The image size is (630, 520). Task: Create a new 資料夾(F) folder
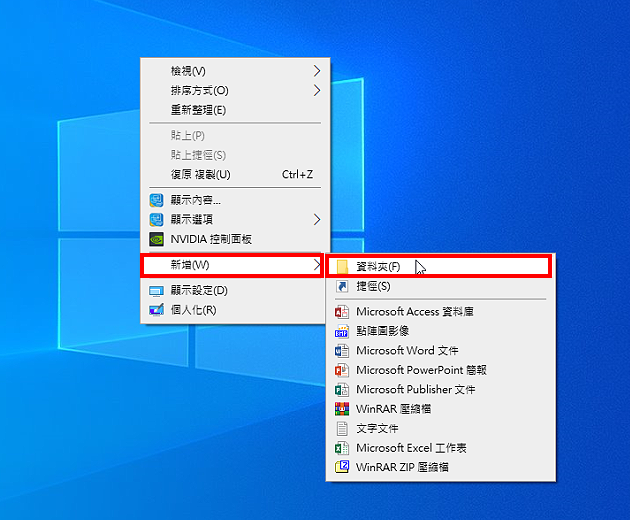[x=438, y=266]
